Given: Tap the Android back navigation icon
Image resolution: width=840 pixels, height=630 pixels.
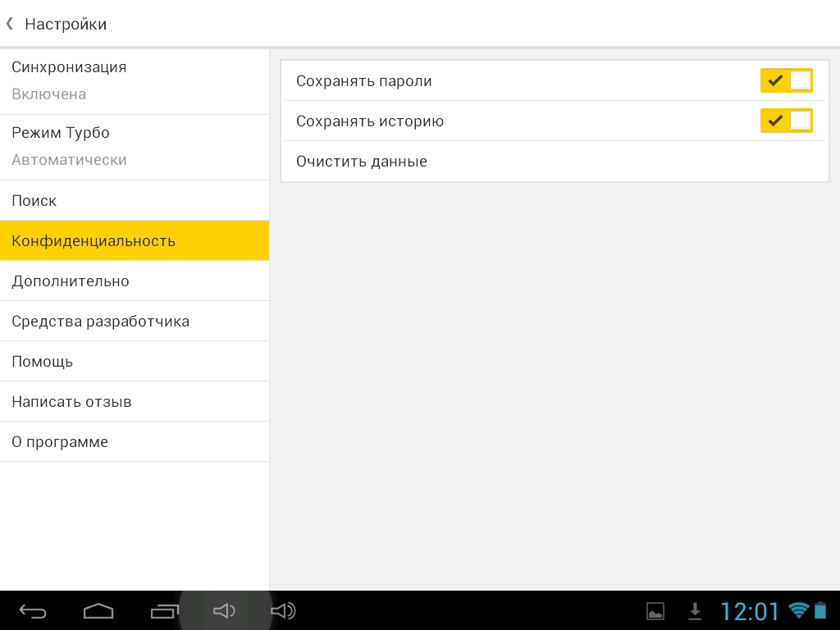Looking at the screenshot, I should coord(33,611).
